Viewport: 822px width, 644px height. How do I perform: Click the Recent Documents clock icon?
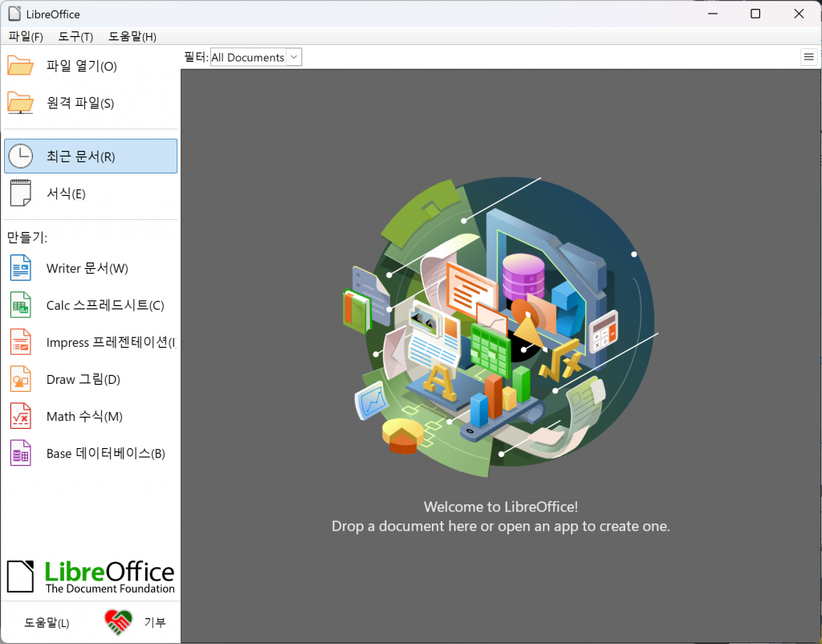pyautogui.click(x=21, y=157)
